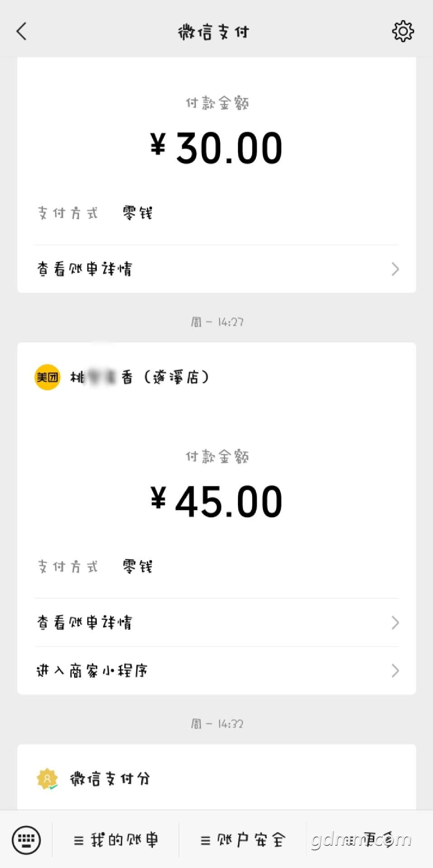Image resolution: width=433 pixels, height=868 pixels.
Task: Switch to keyboard input icon
Action: coord(26,840)
